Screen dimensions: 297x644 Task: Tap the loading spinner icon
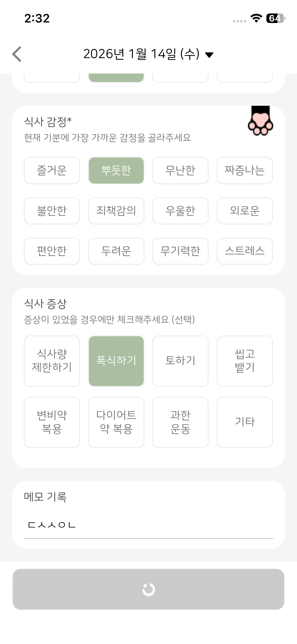pos(148,589)
